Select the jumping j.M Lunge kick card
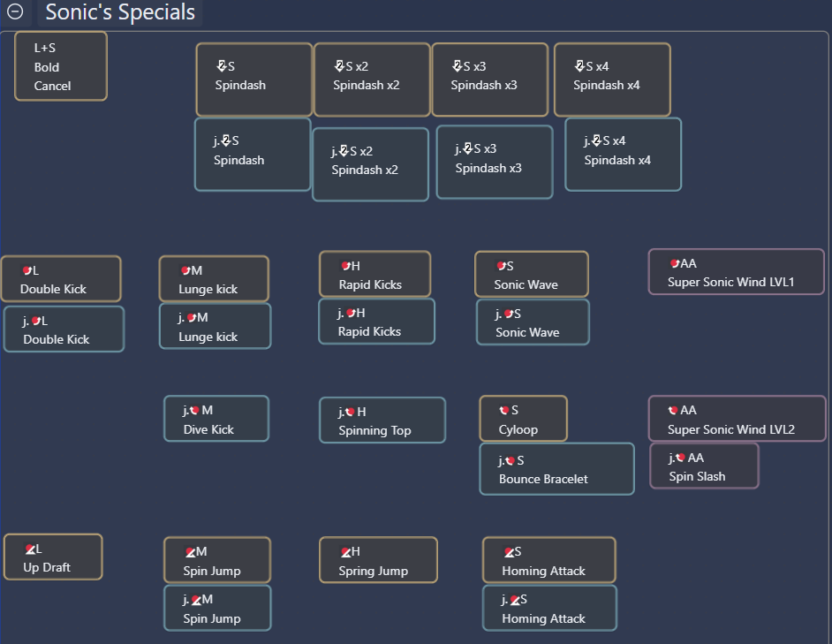The image size is (832, 644). coord(215,326)
